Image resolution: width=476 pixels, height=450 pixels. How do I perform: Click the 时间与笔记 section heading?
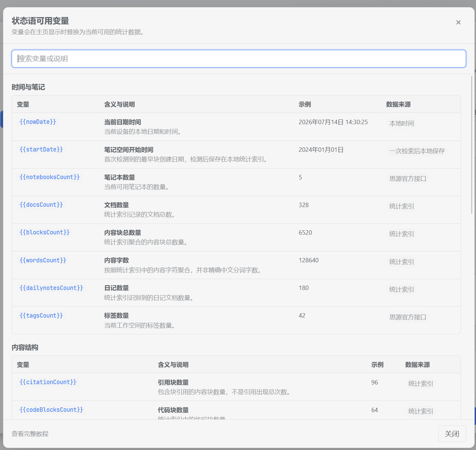tap(28, 87)
